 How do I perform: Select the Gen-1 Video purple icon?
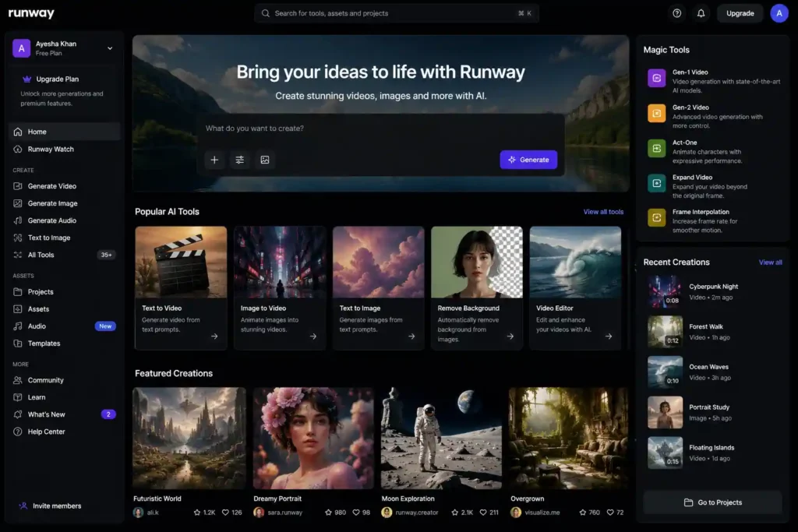coord(656,79)
